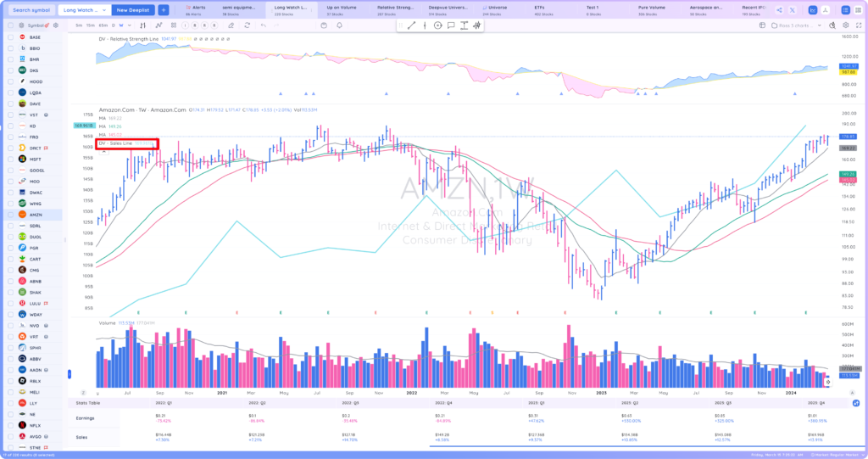Select ABNB in the watchlist

coord(34,281)
